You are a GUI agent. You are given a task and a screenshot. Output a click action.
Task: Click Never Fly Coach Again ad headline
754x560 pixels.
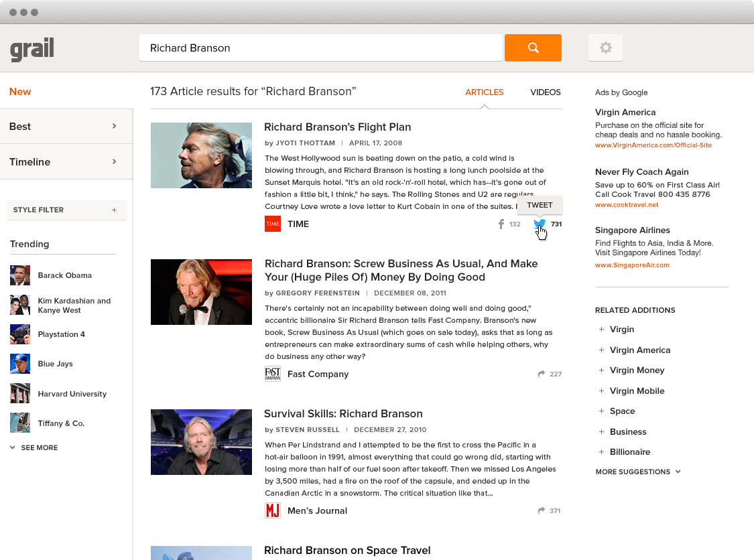pos(641,171)
